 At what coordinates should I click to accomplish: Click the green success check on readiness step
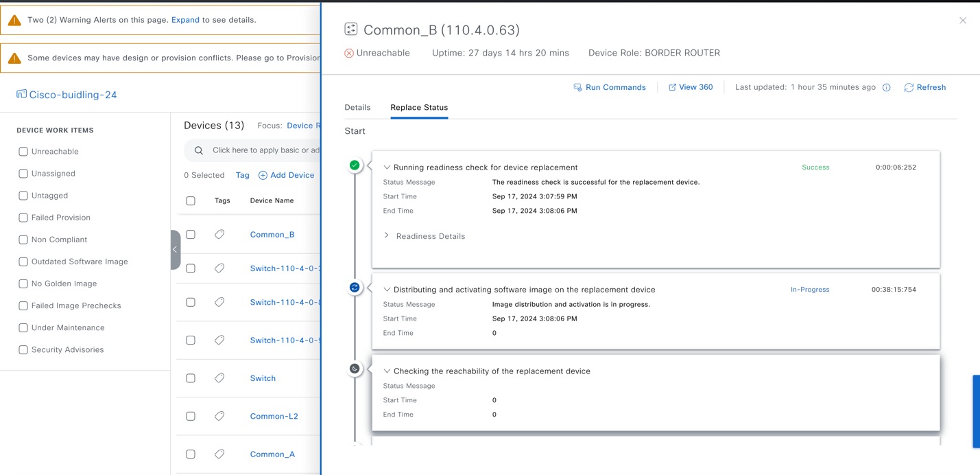pyautogui.click(x=355, y=165)
